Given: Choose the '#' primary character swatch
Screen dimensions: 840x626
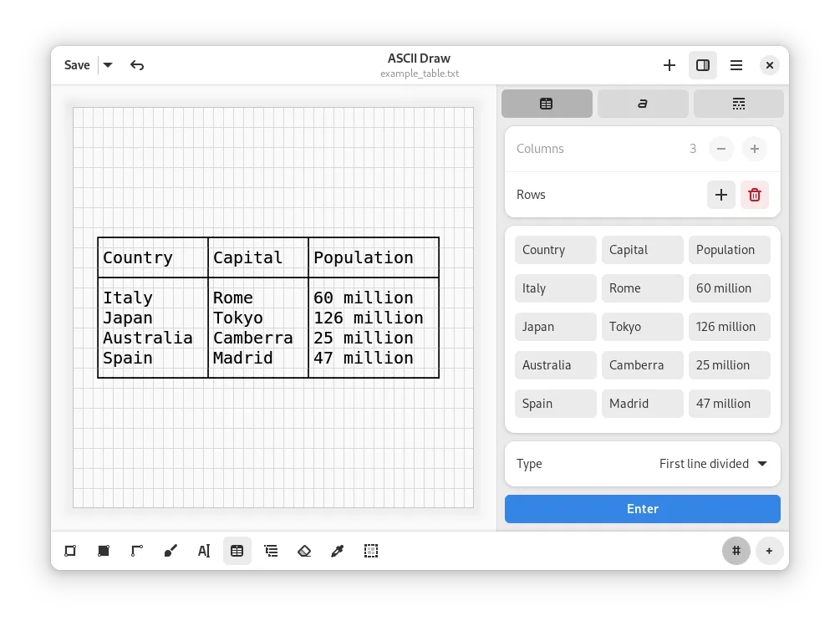Looking at the screenshot, I should click(736, 551).
